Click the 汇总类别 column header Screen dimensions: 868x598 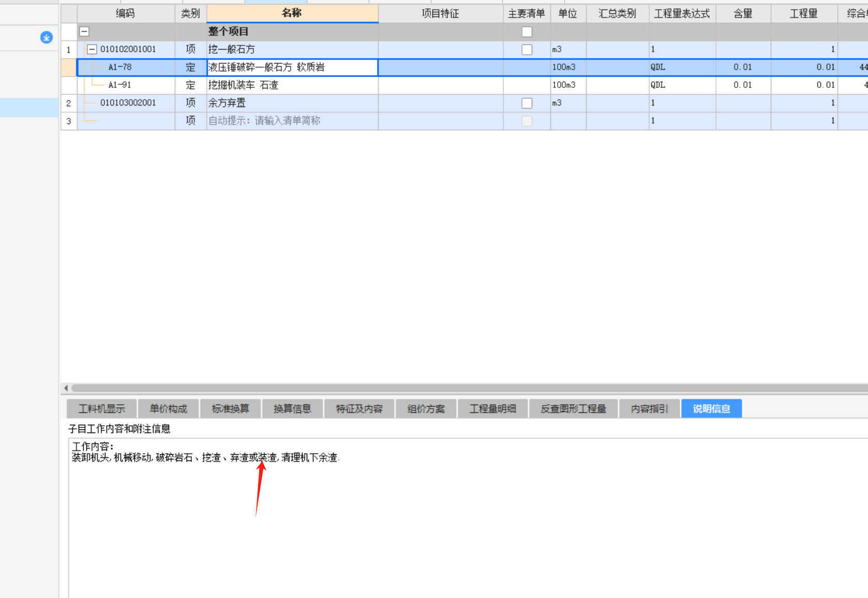(617, 13)
